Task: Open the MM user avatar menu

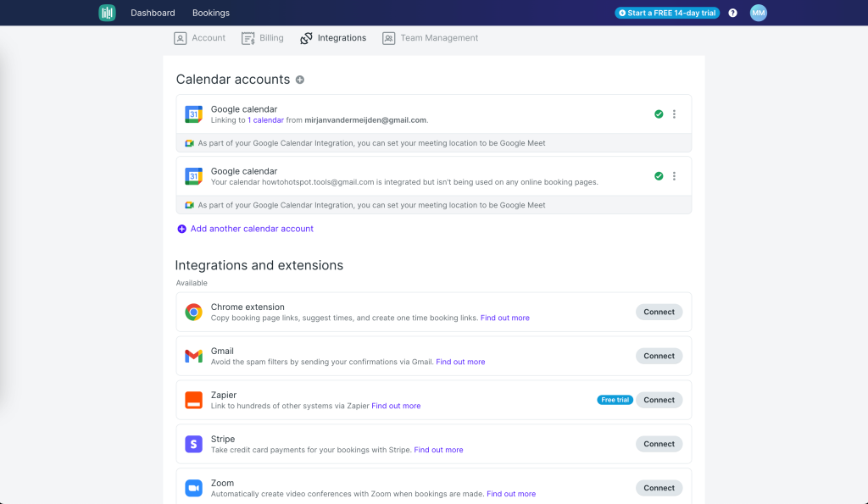Action: click(758, 13)
